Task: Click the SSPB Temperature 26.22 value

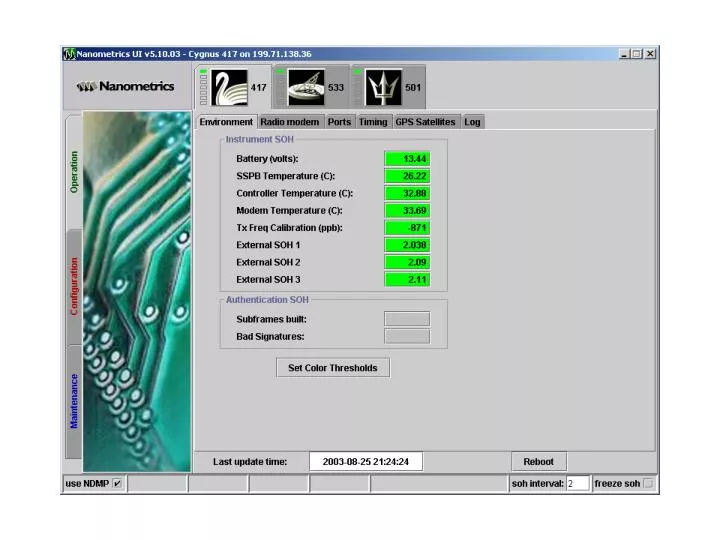Action: click(x=407, y=176)
